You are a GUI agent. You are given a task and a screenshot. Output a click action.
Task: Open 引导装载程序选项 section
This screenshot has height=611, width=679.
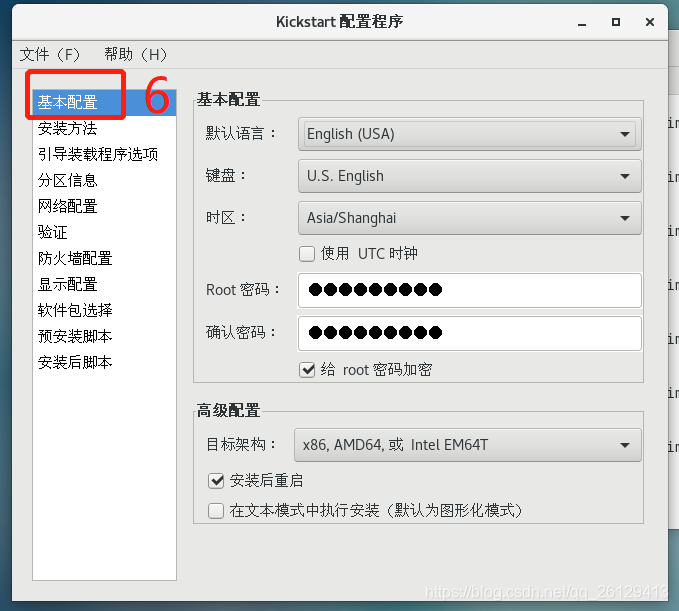[x=104, y=154]
